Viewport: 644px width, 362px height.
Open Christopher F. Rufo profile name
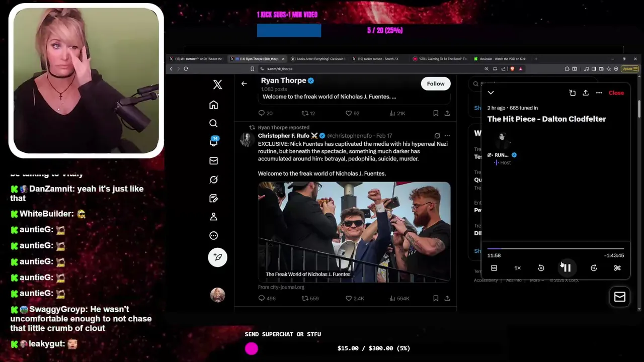click(x=284, y=136)
